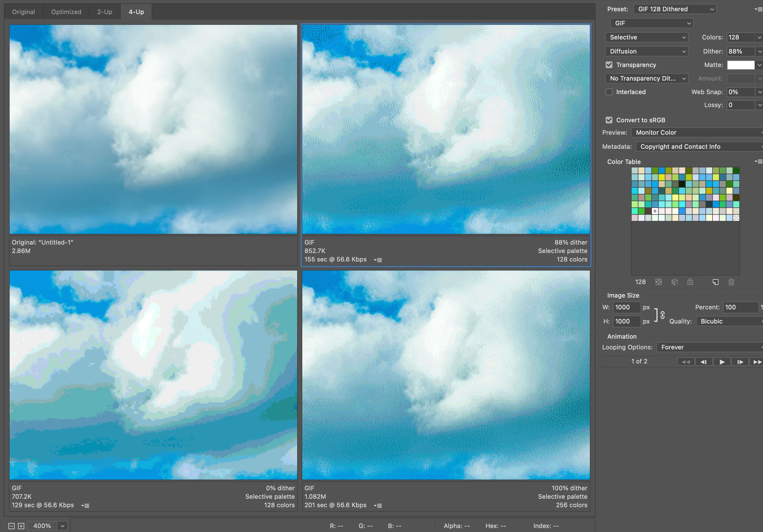Enable the Interlaced checkbox

pos(609,92)
